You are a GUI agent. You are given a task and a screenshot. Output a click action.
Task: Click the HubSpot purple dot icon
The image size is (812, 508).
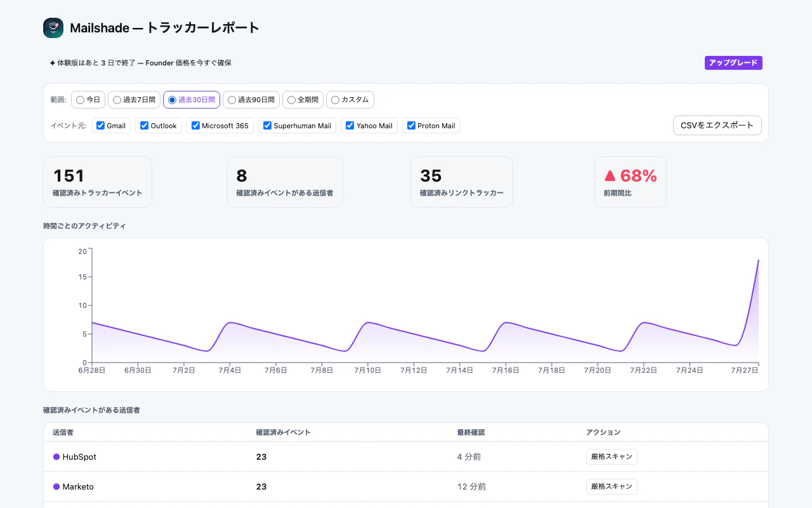click(x=56, y=457)
